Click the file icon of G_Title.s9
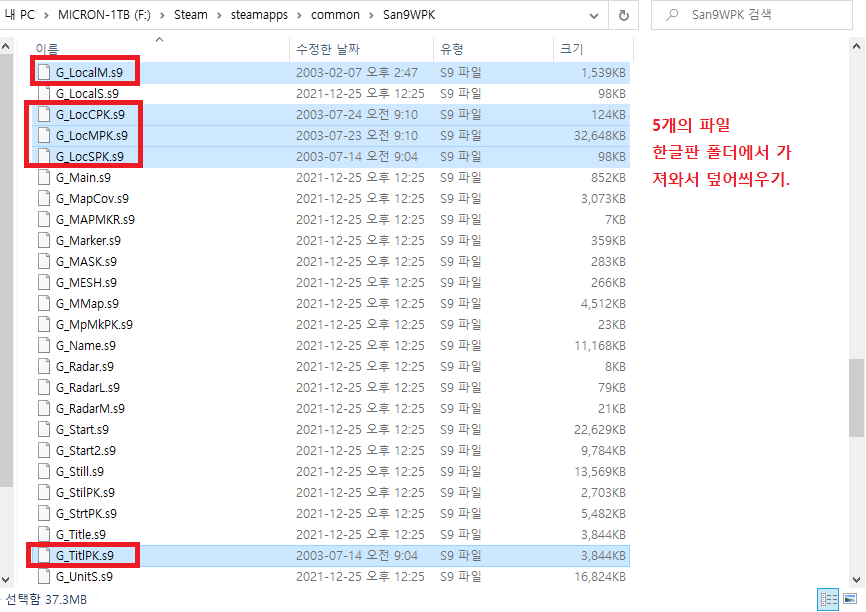Image resolution: width=866 pixels, height=612 pixels. click(44, 534)
